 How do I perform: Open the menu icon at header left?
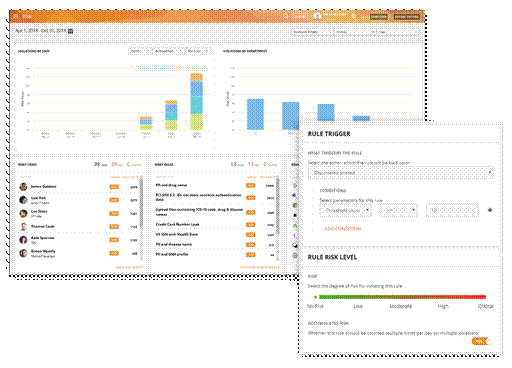[x=15, y=16]
